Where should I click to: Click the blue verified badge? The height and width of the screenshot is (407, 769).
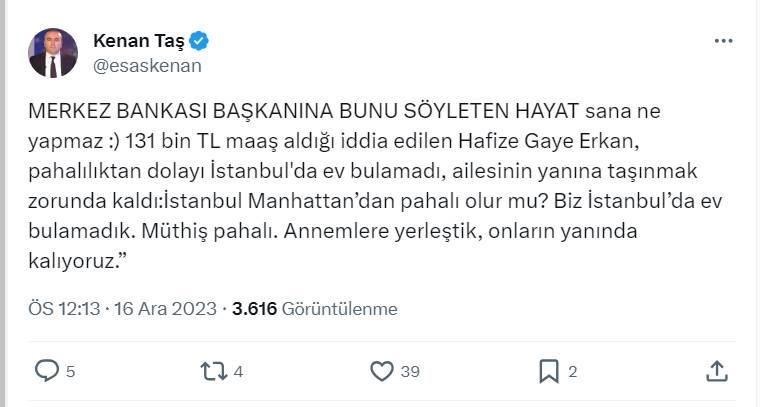[x=200, y=41]
